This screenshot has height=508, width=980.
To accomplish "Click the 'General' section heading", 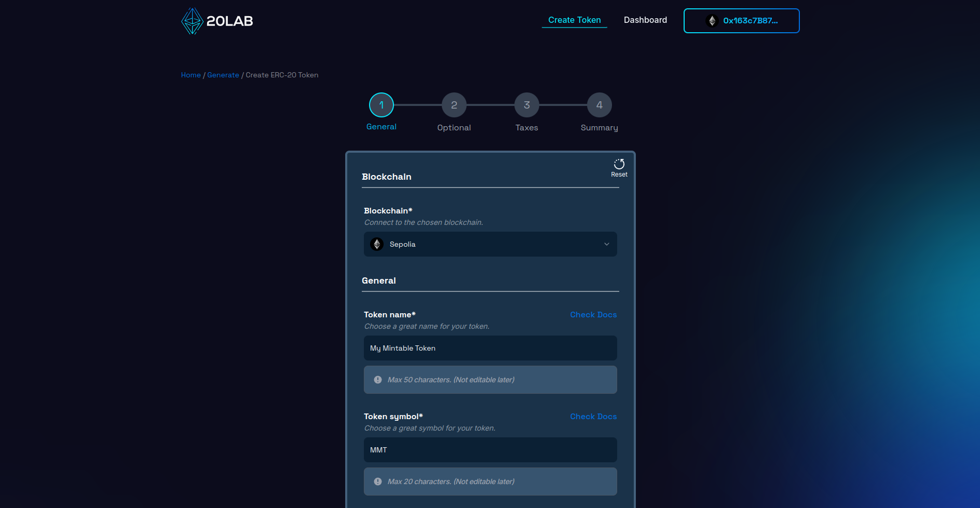I will pos(378,280).
